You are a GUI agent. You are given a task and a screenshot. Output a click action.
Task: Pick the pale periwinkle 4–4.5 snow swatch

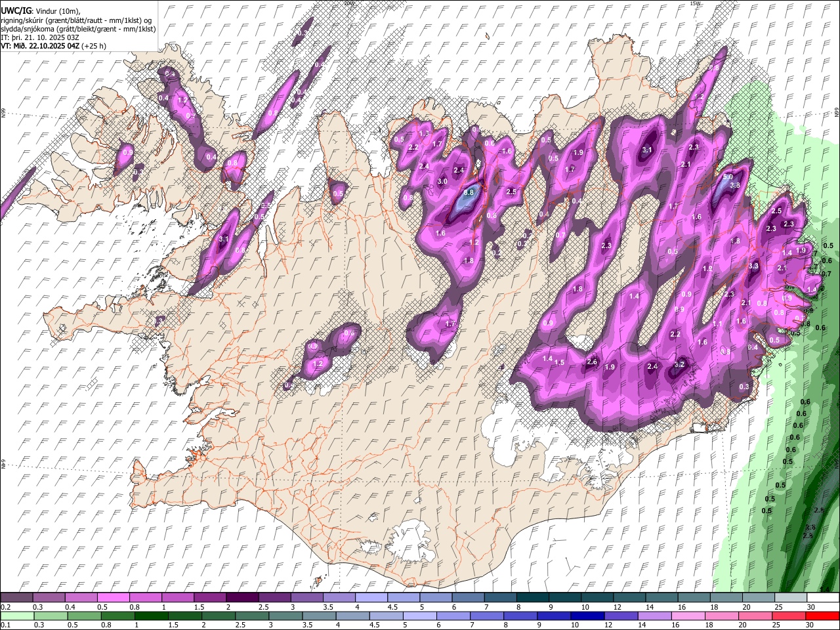371,598
